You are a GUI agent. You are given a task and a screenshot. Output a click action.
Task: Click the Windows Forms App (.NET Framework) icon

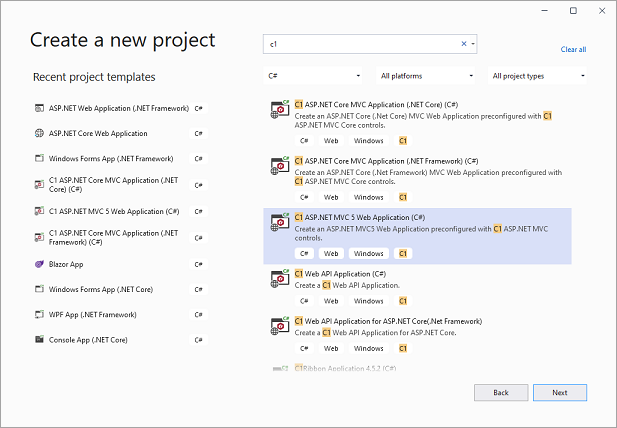pyautogui.click(x=40, y=159)
